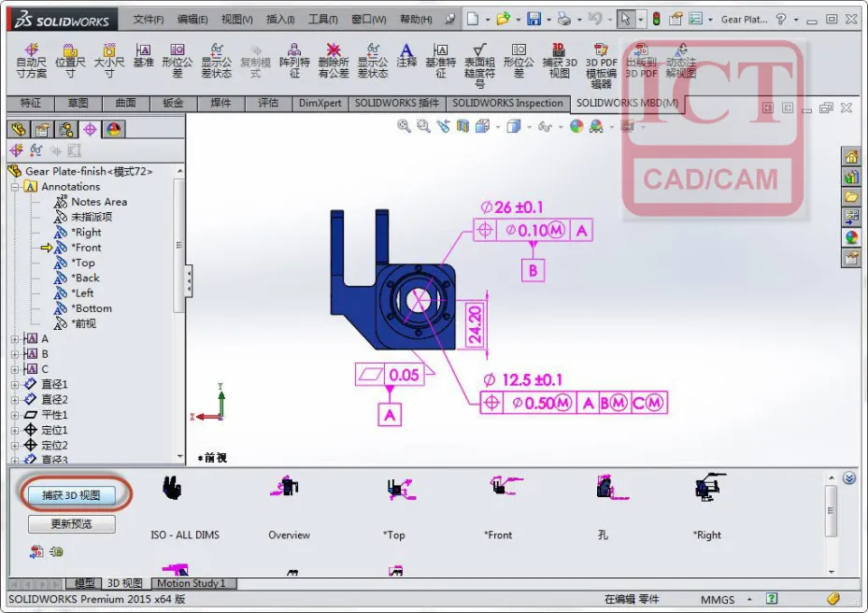The image size is (868, 613).
Task: Toggle the menu bar pin icon
Action: tap(450, 20)
